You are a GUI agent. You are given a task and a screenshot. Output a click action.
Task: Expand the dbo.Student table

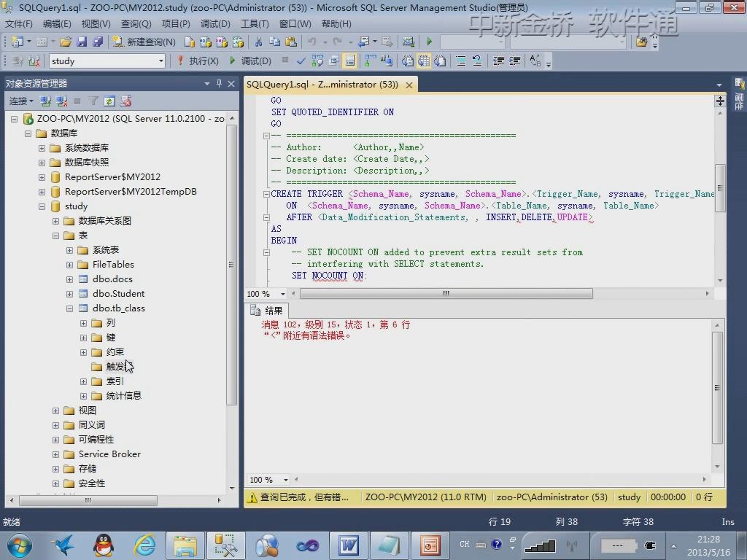(69, 294)
